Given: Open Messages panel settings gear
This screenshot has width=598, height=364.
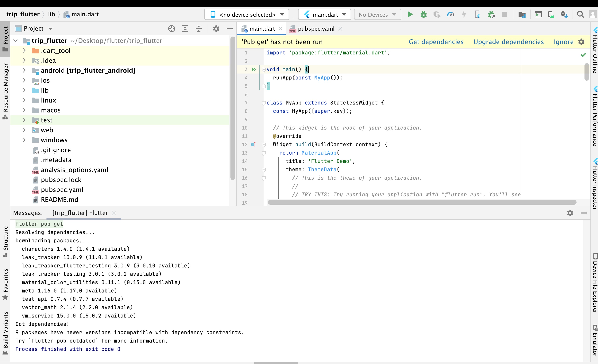Looking at the screenshot, I should point(570,213).
